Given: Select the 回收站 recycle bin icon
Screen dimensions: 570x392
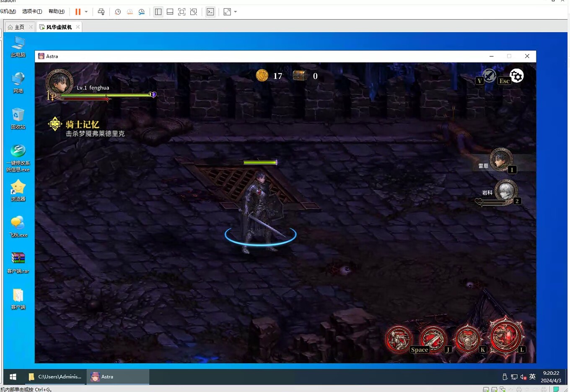Looking at the screenshot, I should (x=18, y=119).
